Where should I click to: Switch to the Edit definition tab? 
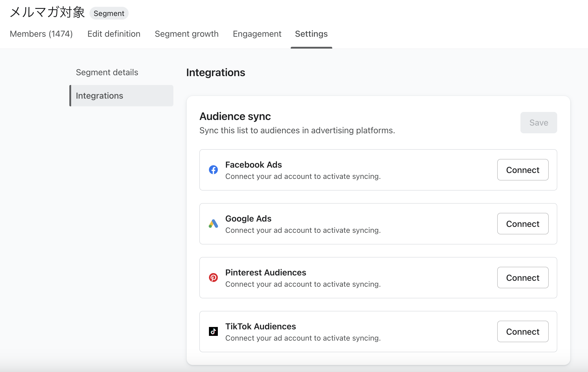(114, 34)
